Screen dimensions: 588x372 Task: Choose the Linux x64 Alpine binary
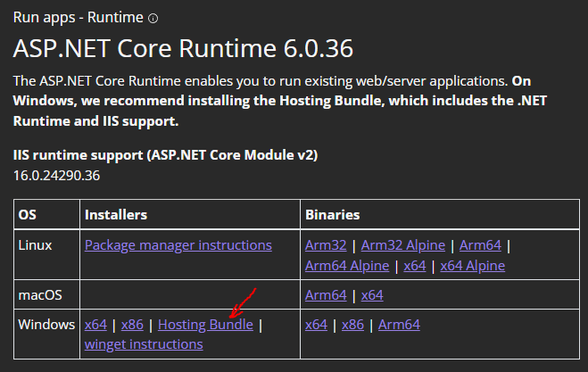[x=472, y=266]
